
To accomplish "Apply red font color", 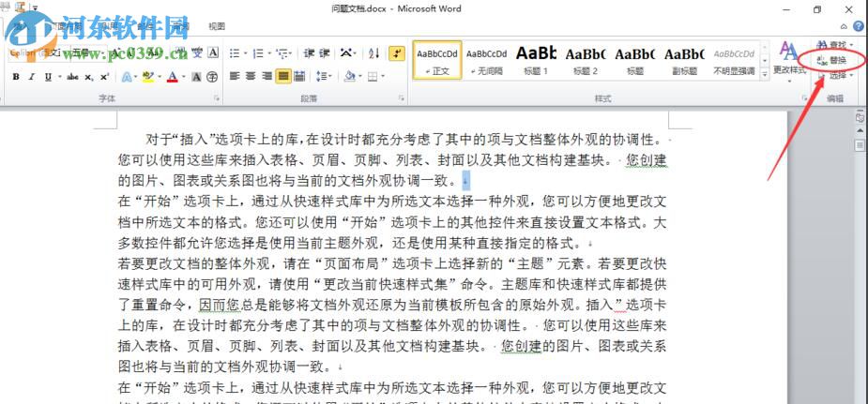I will [173, 77].
